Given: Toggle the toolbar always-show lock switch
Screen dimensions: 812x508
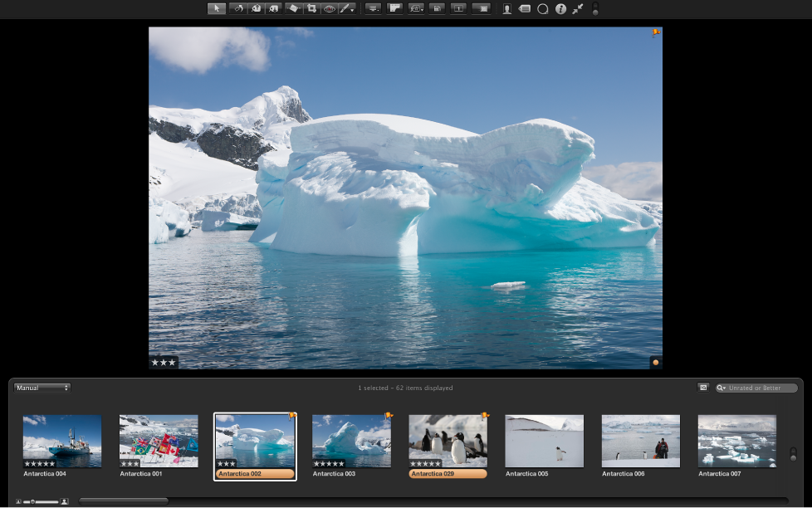Looking at the screenshot, I should coord(595,9).
